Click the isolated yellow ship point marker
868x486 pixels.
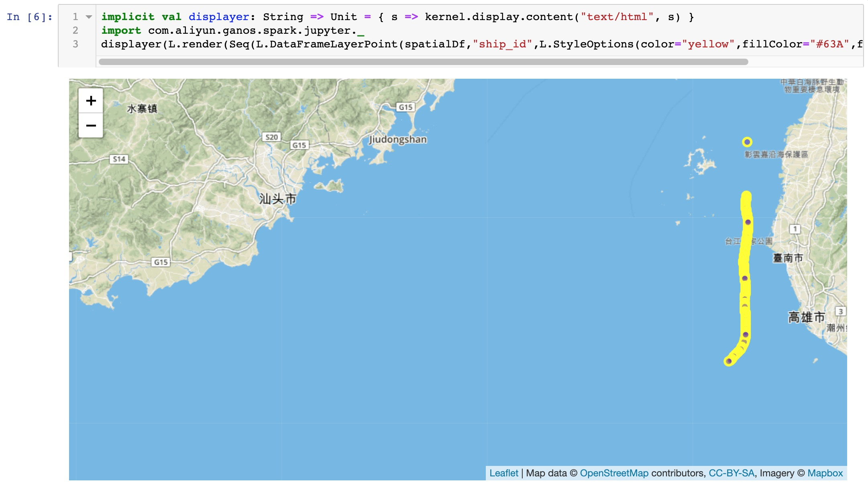tap(747, 142)
